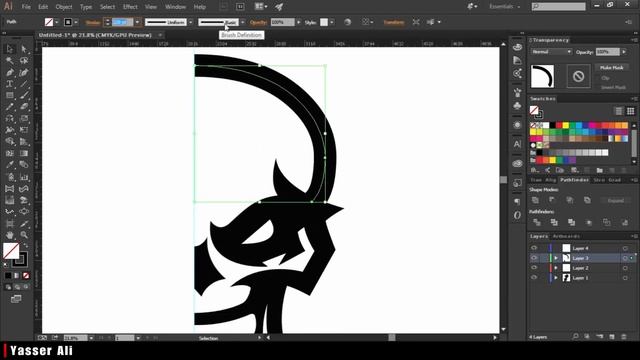Open Character panel icon in dock
This screenshot has width=640, height=360.
point(517,144)
